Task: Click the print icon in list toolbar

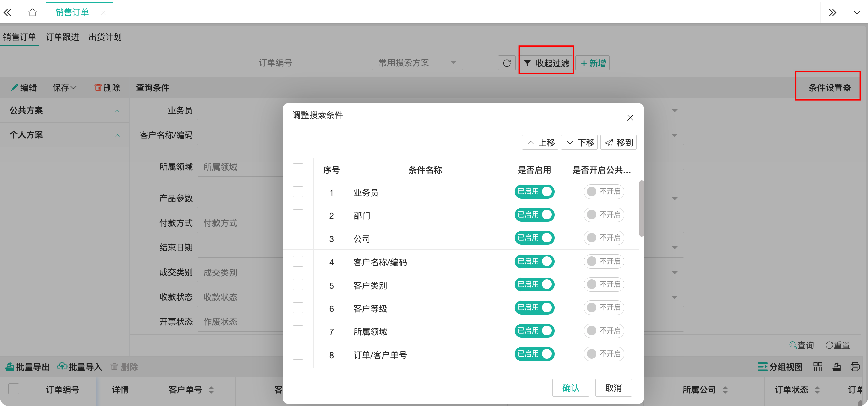Action: coord(855,366)
